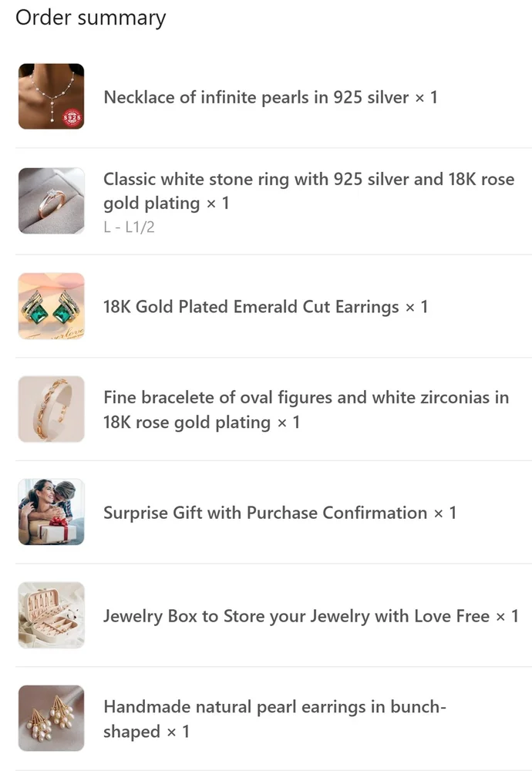Click the "Order summary" heading
Viewport: 532px width, 771px height.
click(x=90, y=18)
